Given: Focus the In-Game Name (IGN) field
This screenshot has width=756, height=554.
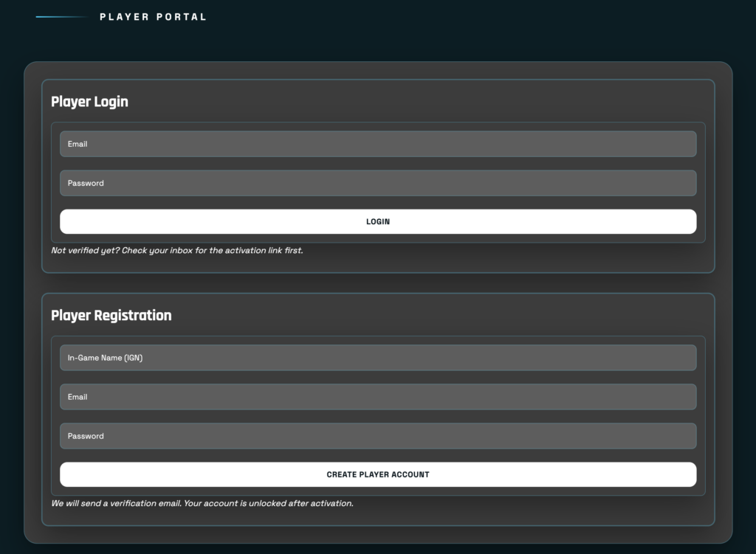Looking at the screenshot, I should (378, 358).
